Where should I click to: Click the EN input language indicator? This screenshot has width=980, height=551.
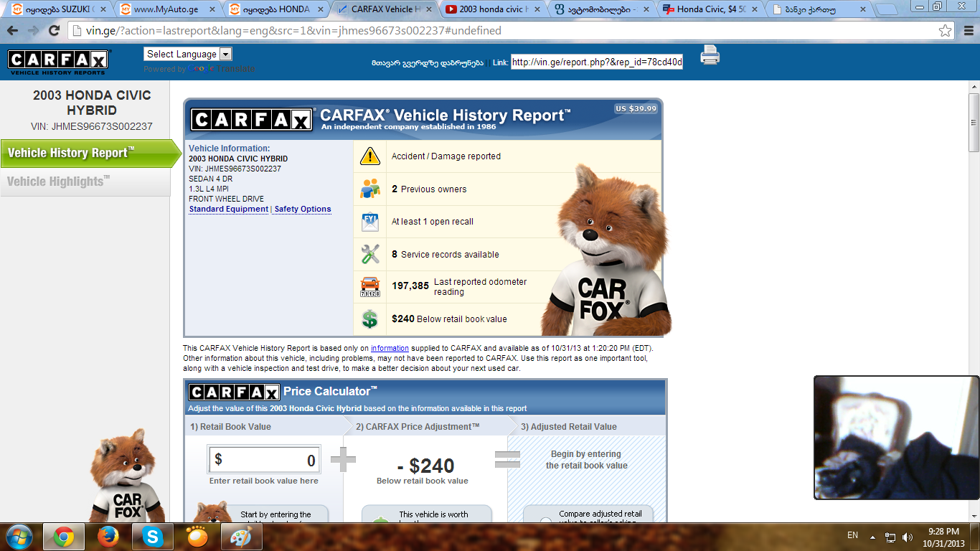pos(852,535)
